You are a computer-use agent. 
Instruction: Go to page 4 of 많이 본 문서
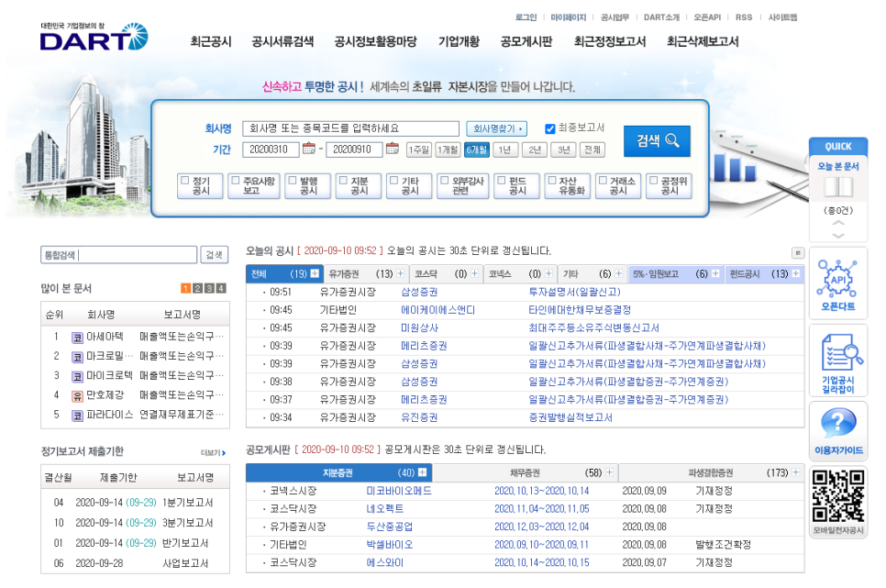pos(221,288)
